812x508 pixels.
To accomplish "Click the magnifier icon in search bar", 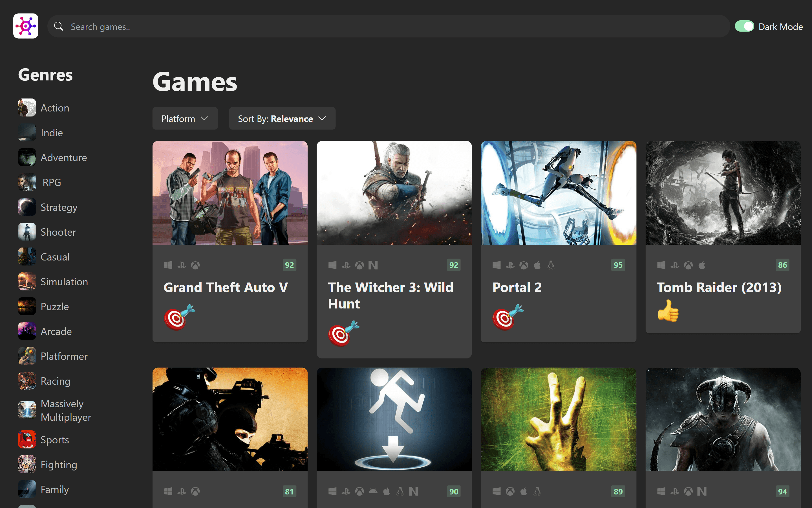I will pos(59,26).
